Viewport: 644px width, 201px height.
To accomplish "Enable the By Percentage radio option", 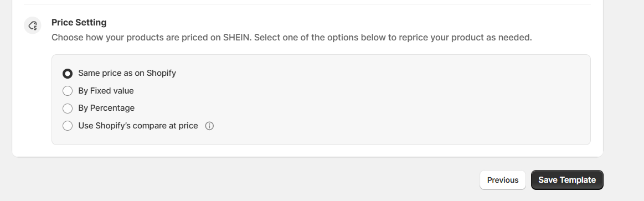I will 68,108.
